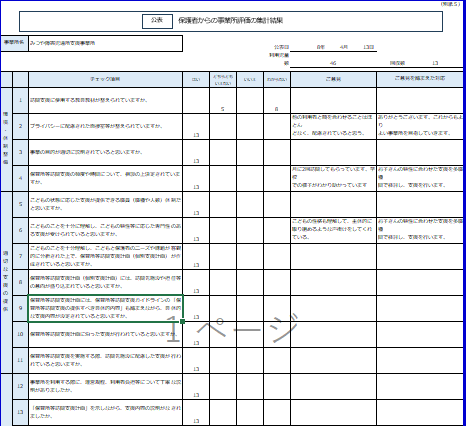
Task: Click the question text in row 11
Action: [105, 360]
